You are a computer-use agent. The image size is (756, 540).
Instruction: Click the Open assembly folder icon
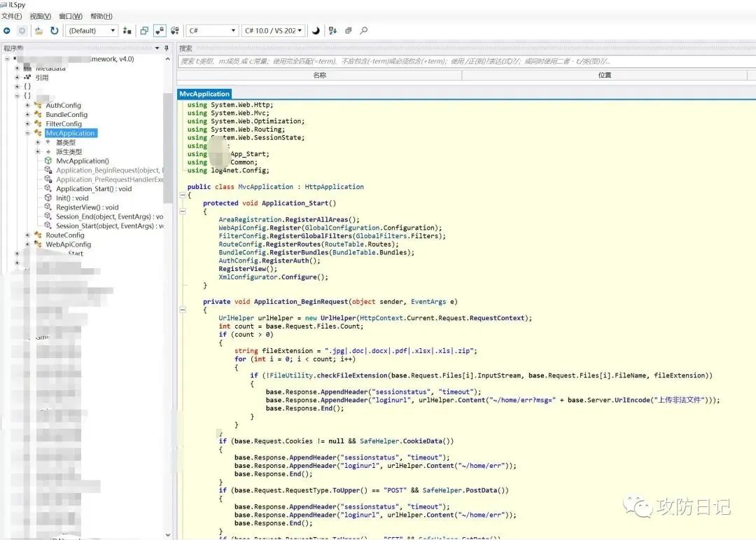coord(39,31)
